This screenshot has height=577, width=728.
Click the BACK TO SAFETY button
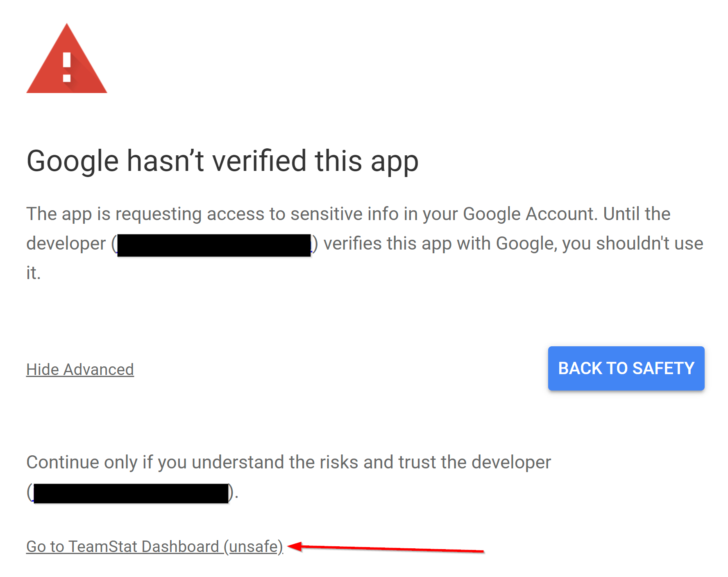point(626,368)
